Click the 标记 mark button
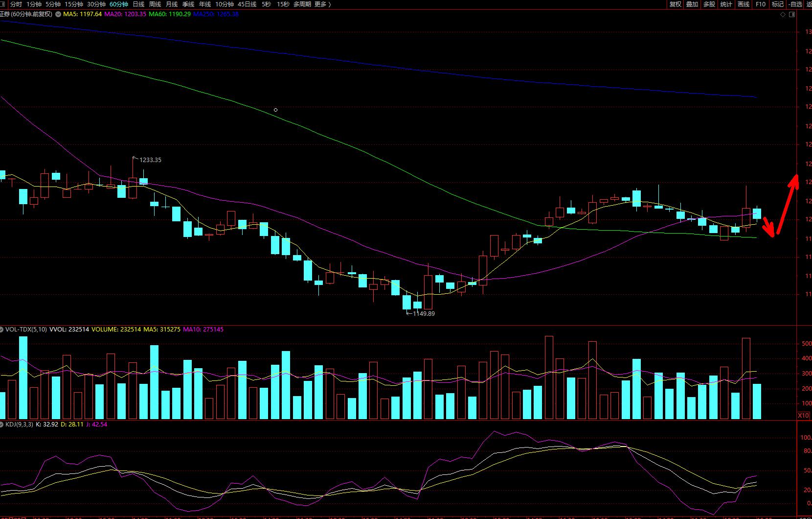 tap(778, 4)
